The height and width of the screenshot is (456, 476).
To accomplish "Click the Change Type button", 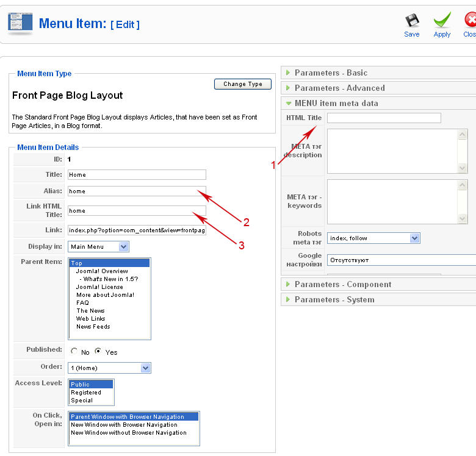I will click(x=242, y=84).
